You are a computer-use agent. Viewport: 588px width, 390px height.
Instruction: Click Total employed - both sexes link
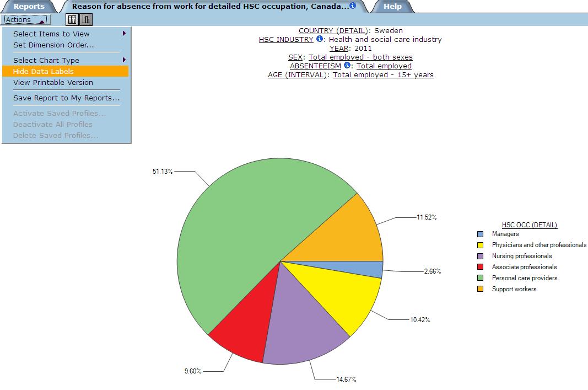[360, 57]
